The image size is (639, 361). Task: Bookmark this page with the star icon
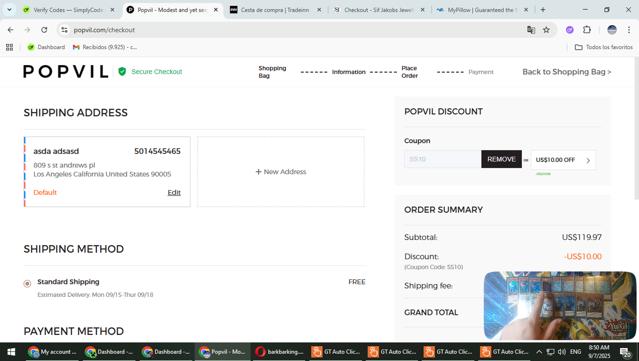pos(546,30)
